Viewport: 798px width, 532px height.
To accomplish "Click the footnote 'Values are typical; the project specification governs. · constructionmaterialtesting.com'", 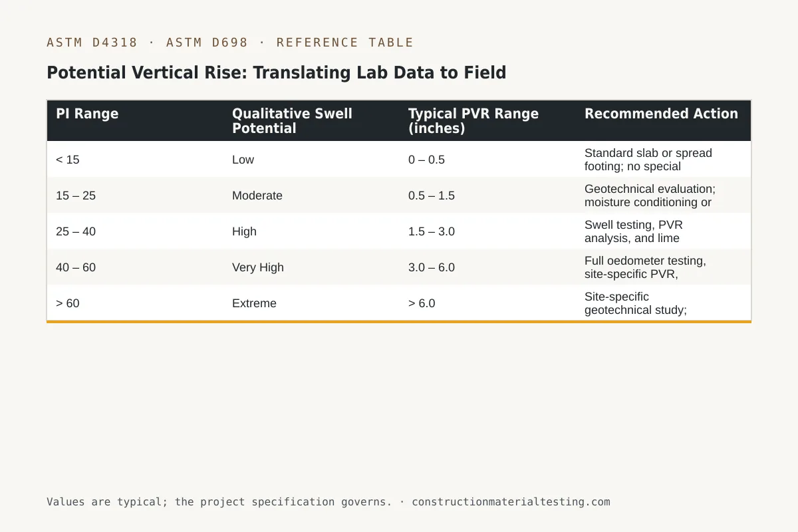I will pos(329,501).
